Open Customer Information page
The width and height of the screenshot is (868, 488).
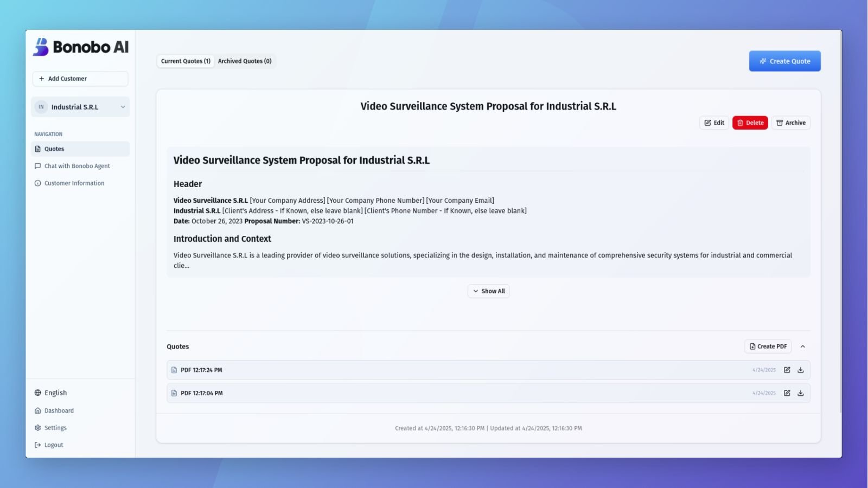point(80,183)
